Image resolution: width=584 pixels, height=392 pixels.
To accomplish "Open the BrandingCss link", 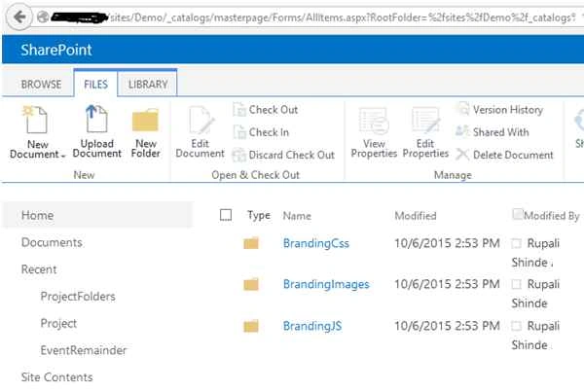I will click(x=316, y=243).
